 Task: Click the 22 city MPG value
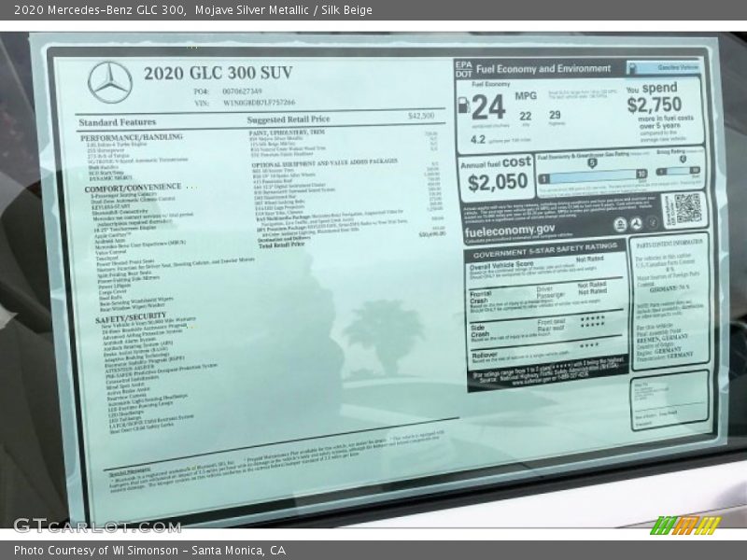tap(526, 116)
